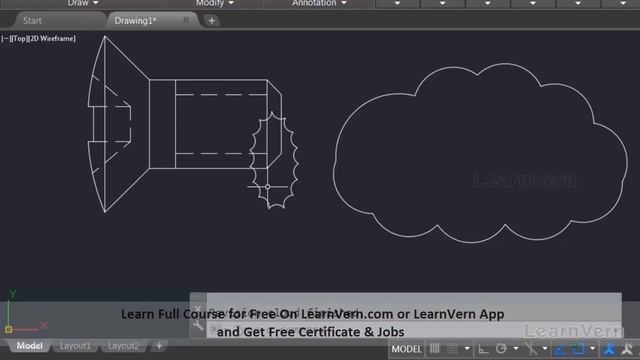Screen dimensions: 640x360
Task: Close the Drawing1* tab
Action: point(186,20)
